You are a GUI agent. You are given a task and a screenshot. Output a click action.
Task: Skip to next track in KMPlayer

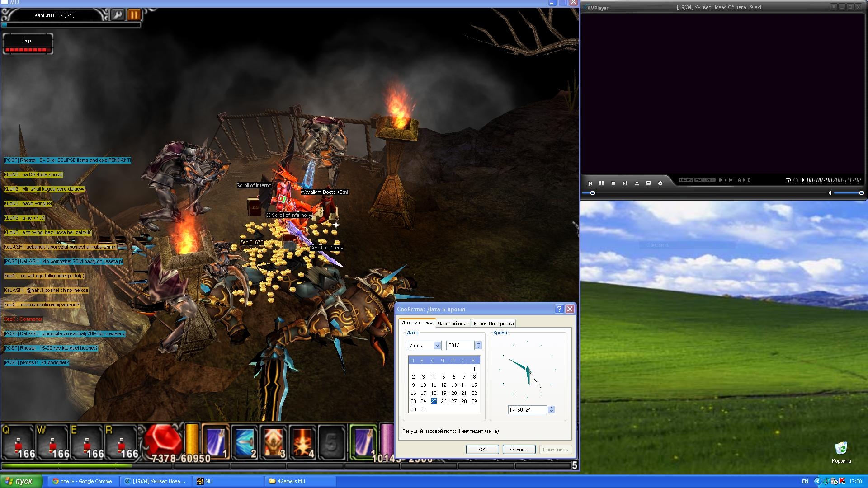point(624,183)
